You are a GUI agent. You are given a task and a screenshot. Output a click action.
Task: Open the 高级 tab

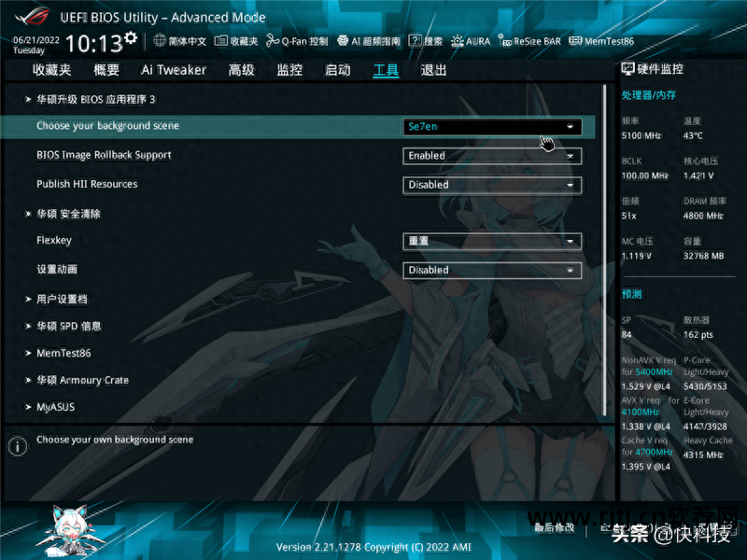click(x=242, y=70)
